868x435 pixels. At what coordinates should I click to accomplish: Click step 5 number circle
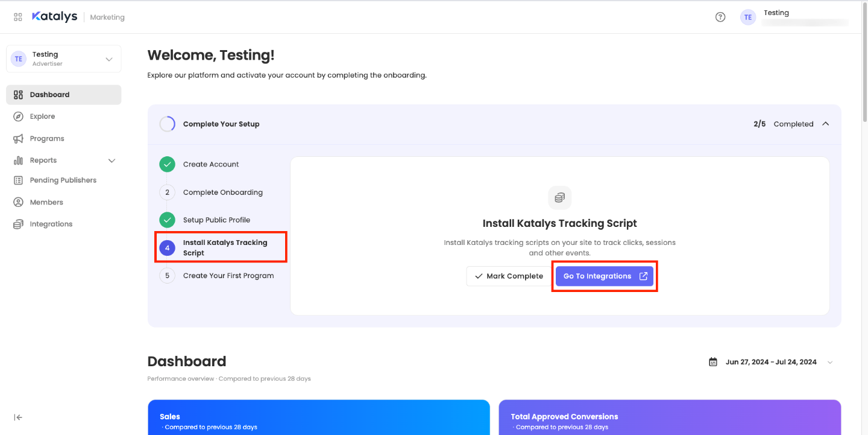click(167, 276)
